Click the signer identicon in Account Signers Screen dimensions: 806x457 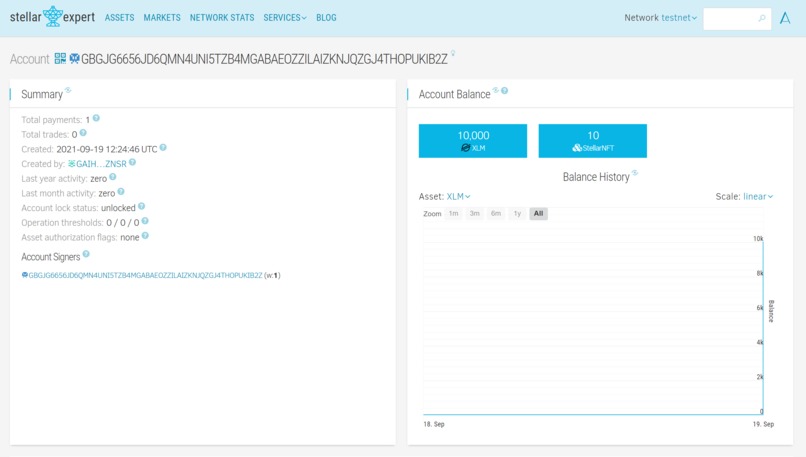click(x=24, y=275)
